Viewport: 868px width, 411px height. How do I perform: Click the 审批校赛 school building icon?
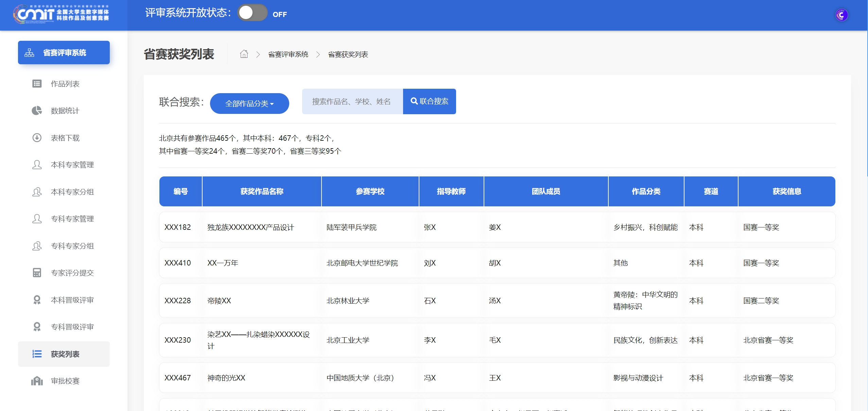[x=37, y=381]
